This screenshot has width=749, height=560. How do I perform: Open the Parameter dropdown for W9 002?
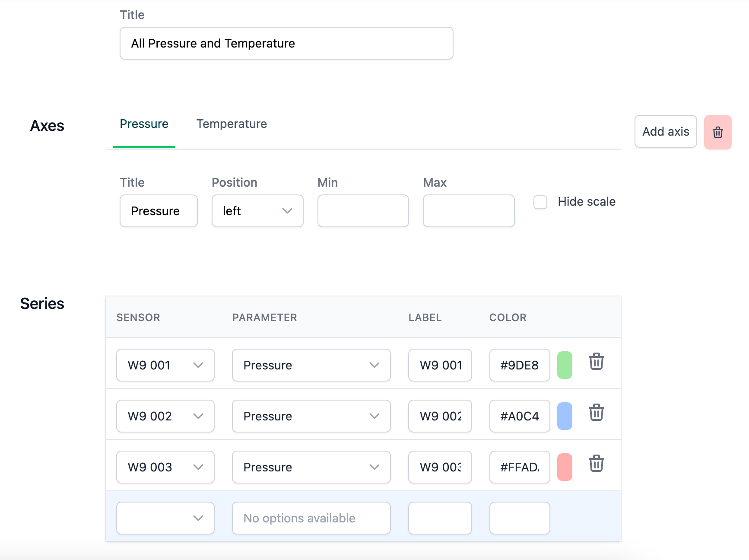(311, 416)
